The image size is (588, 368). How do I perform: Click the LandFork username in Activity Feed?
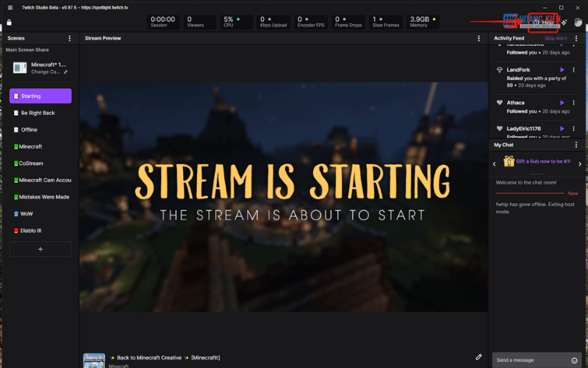coord(518,70)
